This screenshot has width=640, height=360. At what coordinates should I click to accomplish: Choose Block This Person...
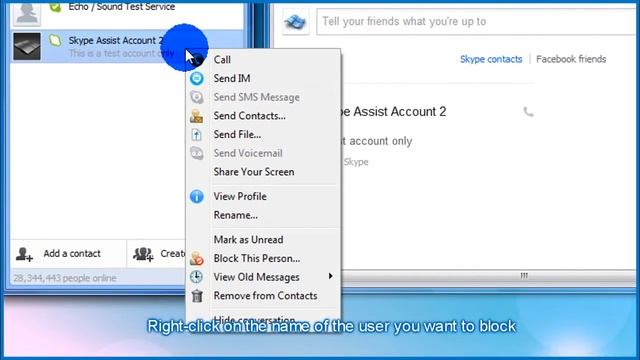257,258
